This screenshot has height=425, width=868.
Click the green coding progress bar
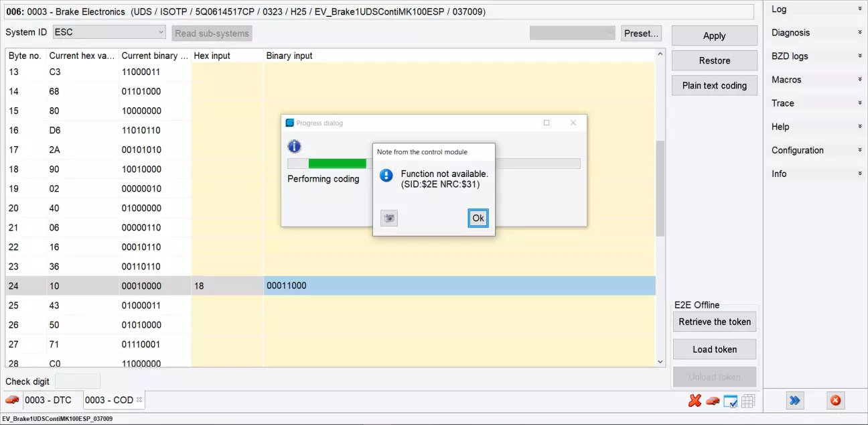pos(337,164)
